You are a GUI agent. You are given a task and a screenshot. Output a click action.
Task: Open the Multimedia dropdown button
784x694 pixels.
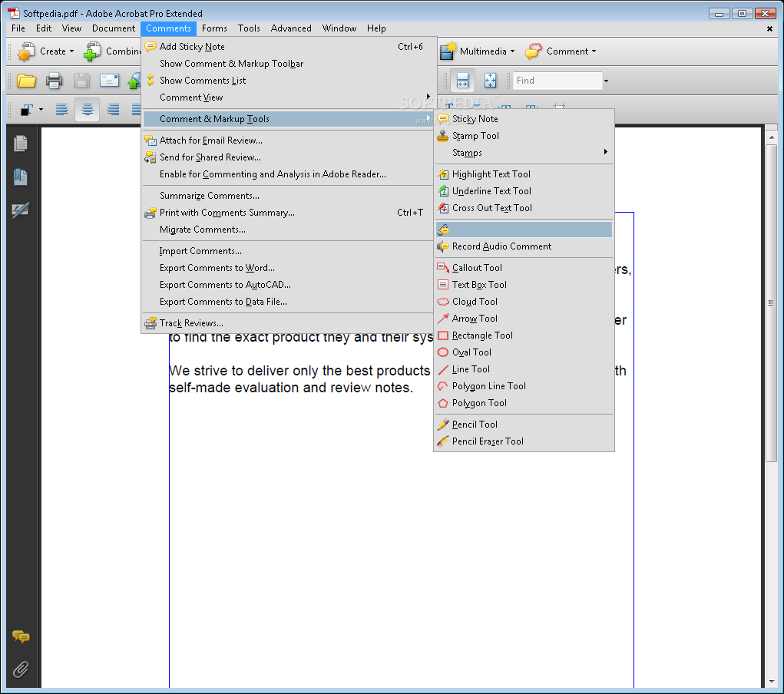click(x=478, y=51)
